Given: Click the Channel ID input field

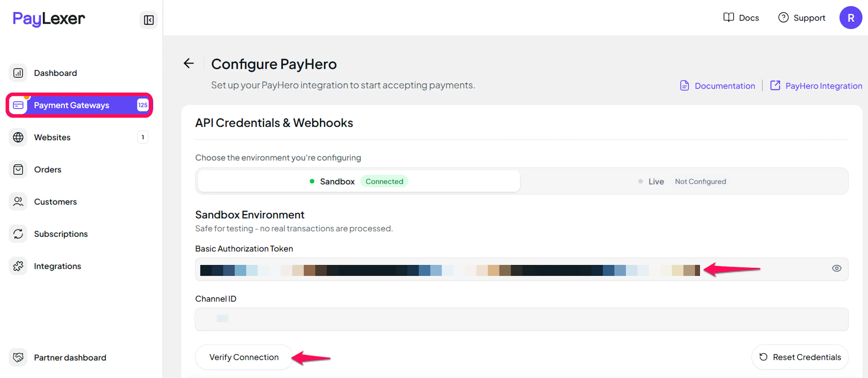Looking at the screenshot, I should pyautogui.click(x=522, y=319).
